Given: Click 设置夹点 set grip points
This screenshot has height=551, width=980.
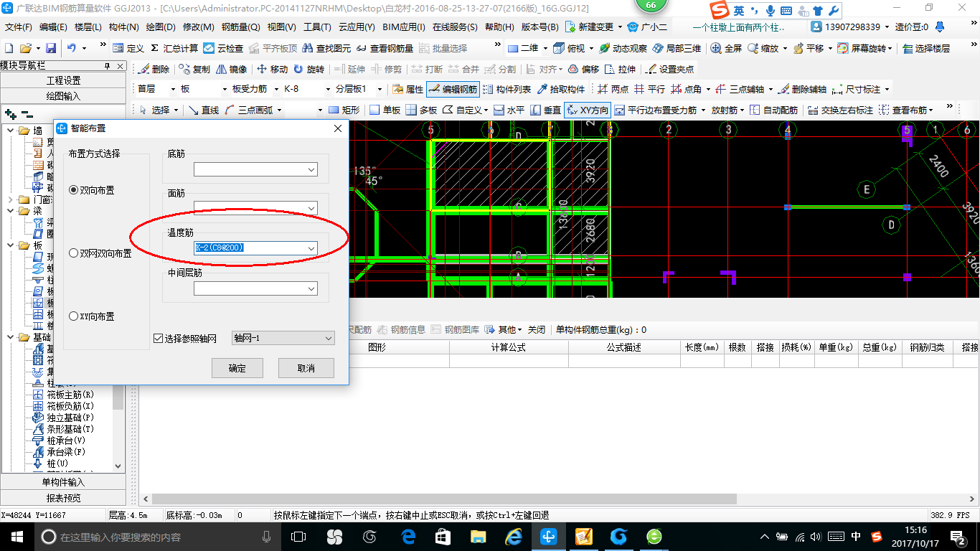Looking at the screenshot, I should (669, 69).
